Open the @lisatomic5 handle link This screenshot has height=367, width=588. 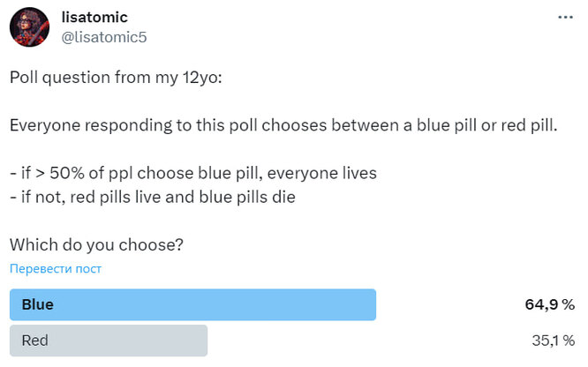tap(104, 37)
